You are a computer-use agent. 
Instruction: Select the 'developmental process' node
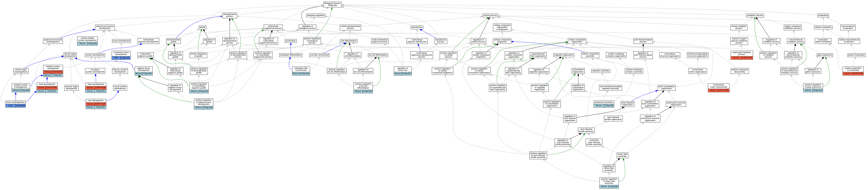(x=229, y=15)
